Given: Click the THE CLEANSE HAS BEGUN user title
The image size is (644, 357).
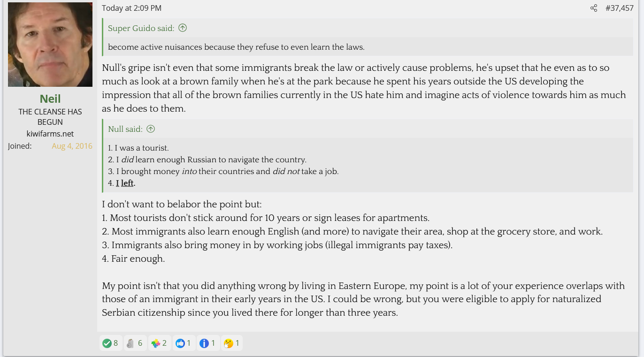Looking at the screenshot, I should pyautogui.click(x=50, y=117).
